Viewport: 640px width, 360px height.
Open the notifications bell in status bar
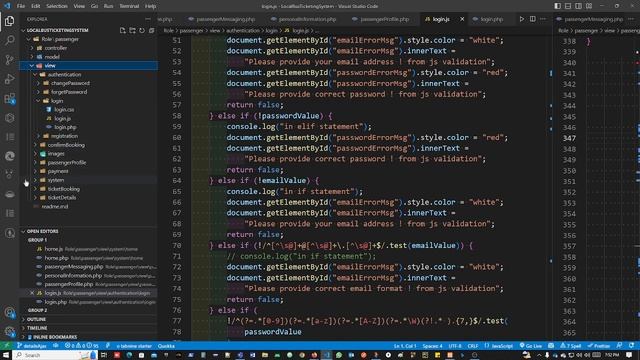click(631, 346)
